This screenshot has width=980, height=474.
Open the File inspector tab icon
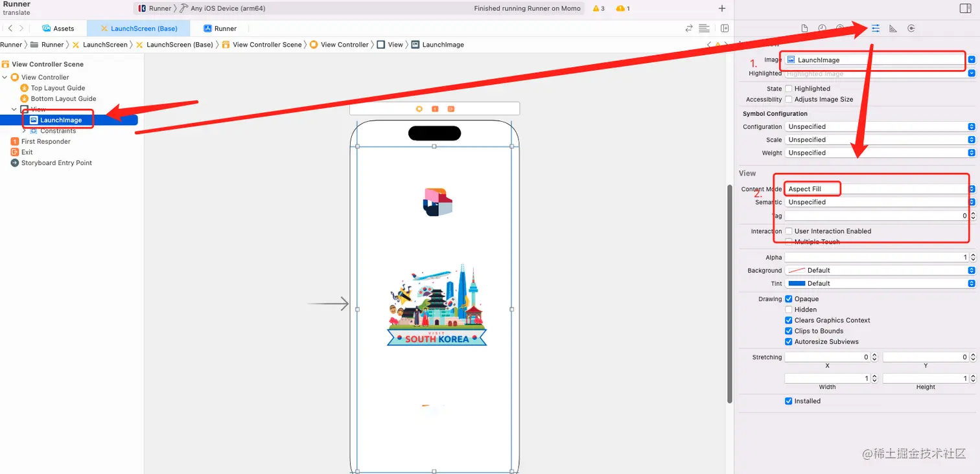804,28
